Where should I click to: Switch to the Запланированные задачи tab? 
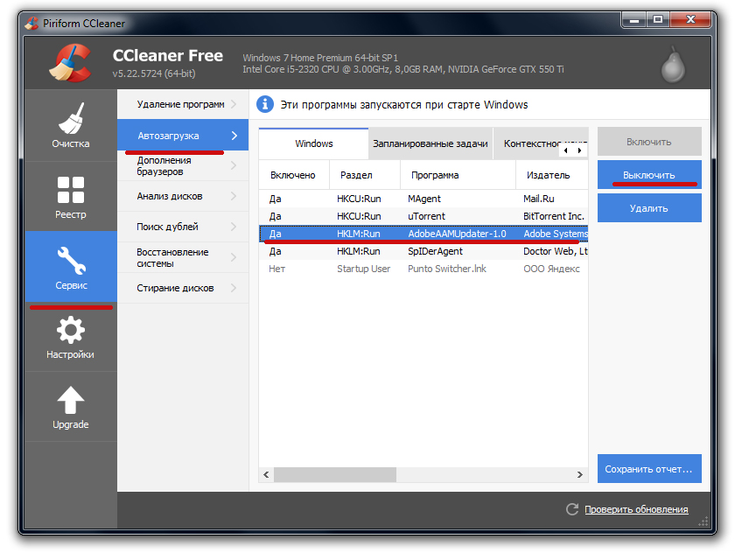430,144
